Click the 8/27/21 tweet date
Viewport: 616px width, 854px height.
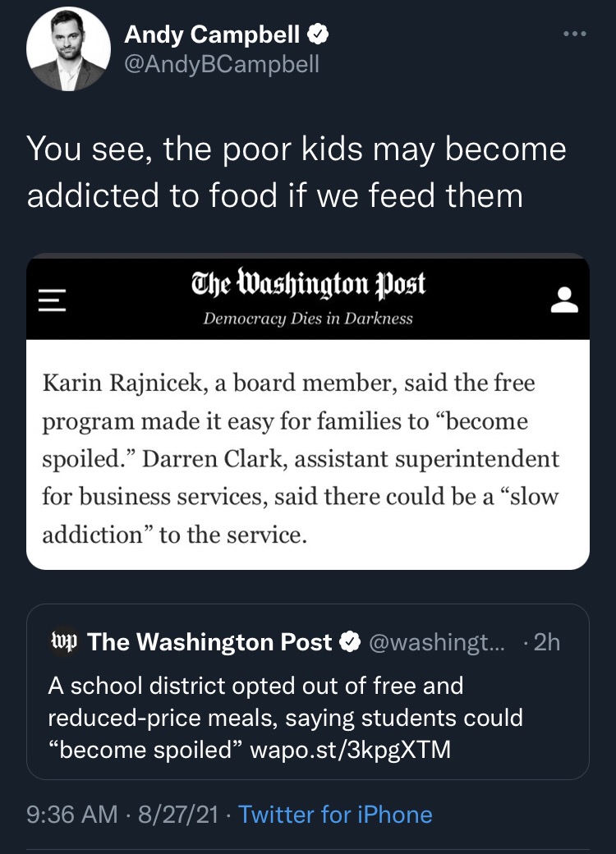coord(180,815)
